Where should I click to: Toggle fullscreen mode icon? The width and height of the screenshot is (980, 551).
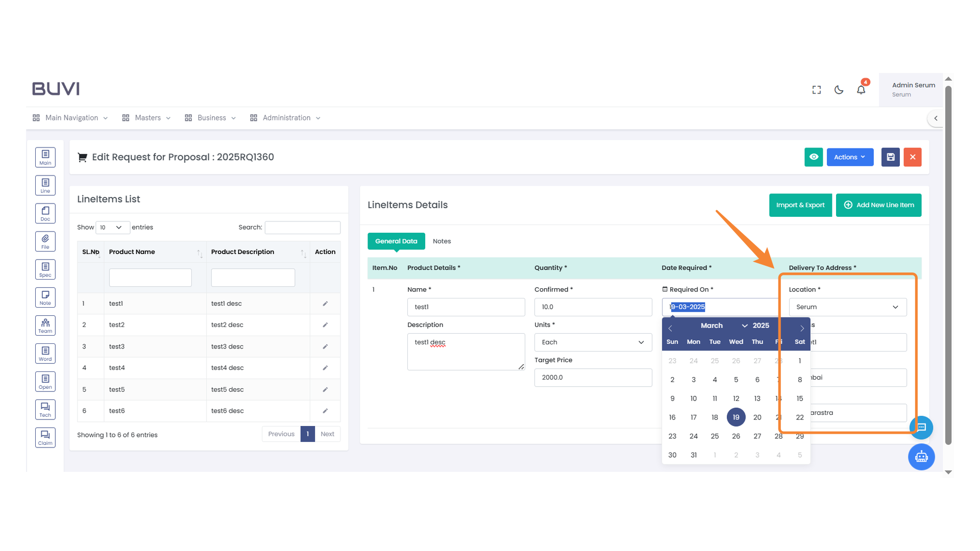817,90
